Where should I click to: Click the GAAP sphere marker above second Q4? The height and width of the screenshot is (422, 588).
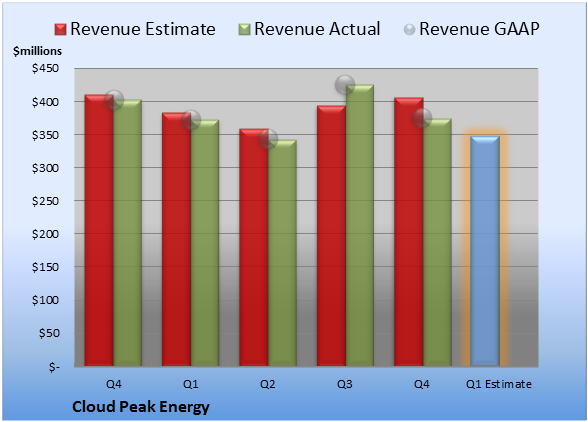[422, 118]
